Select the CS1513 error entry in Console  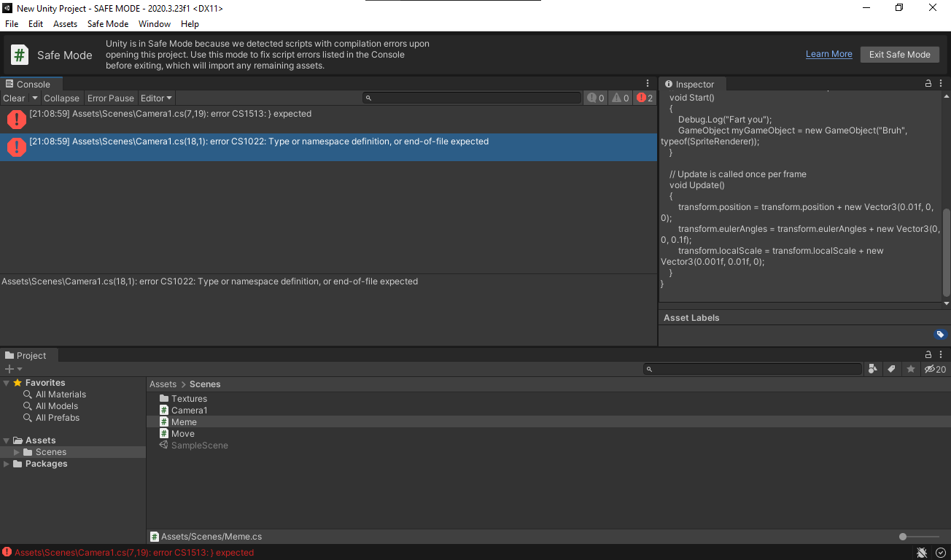[x=328, y=120]
